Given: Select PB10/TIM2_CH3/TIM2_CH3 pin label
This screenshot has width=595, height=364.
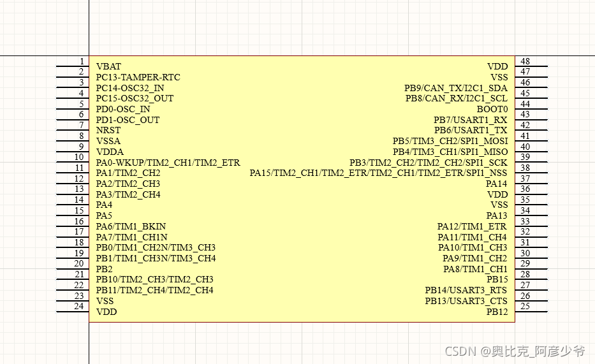Looking at the screenshot, I should (x=155, y=279).
